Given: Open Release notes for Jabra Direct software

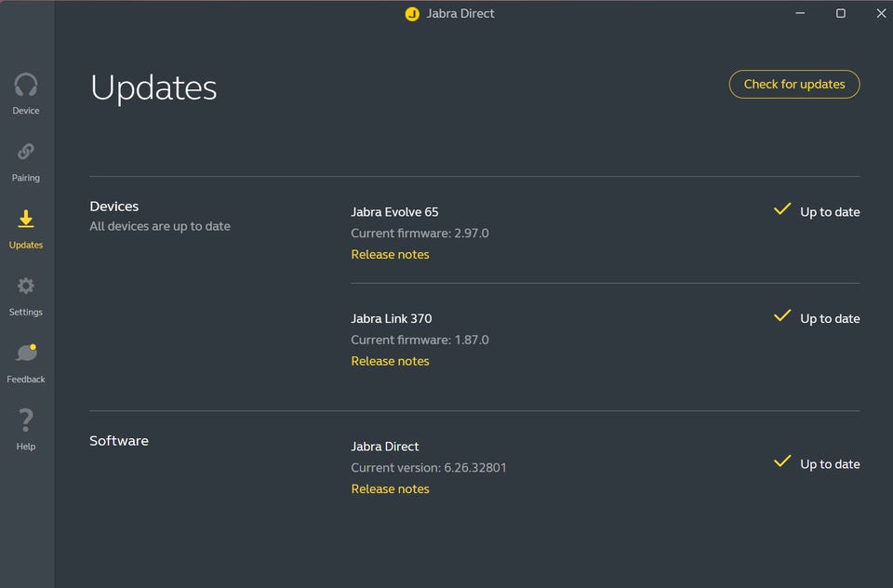Looking at the screenshot, I should coord(390,489).
